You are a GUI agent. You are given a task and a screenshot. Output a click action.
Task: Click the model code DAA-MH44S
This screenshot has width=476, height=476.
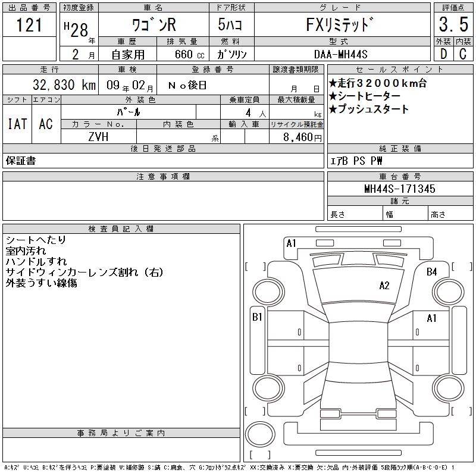(340, 54)
